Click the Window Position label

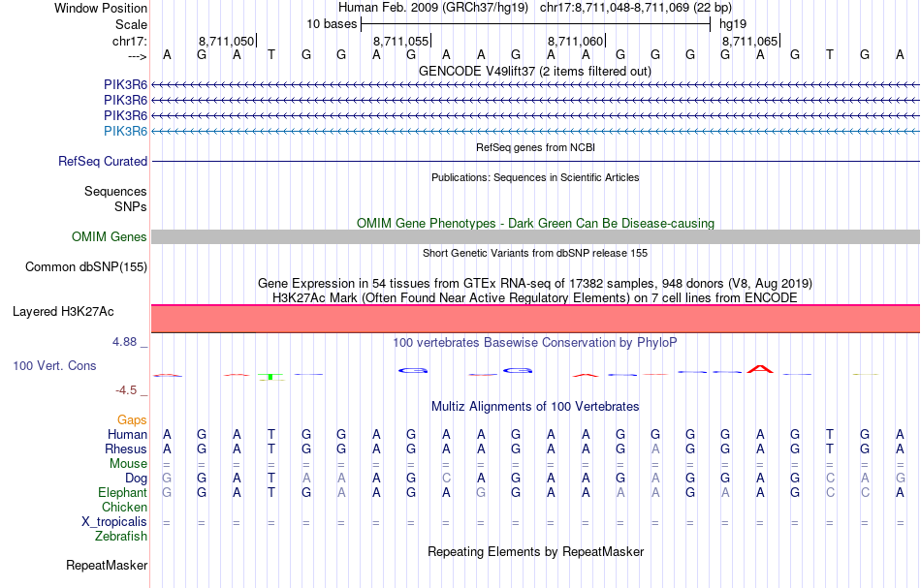[101, 8]
